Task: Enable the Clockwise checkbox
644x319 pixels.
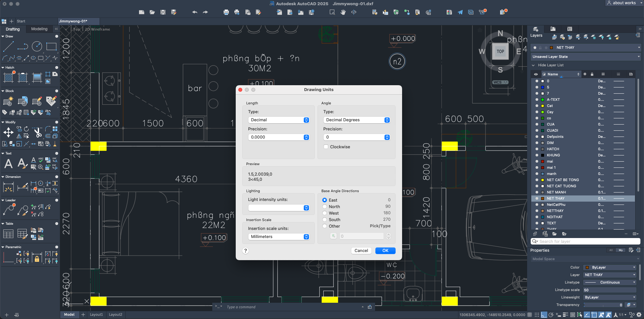Action: point(326,147)
